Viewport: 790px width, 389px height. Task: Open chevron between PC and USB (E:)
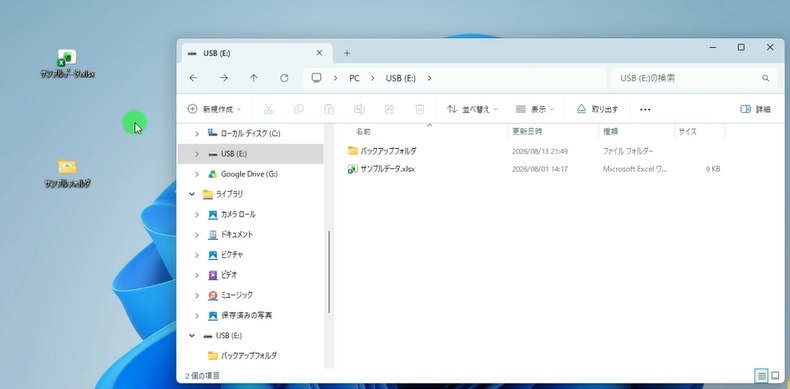pyautogui.click(x=373, y=78)
